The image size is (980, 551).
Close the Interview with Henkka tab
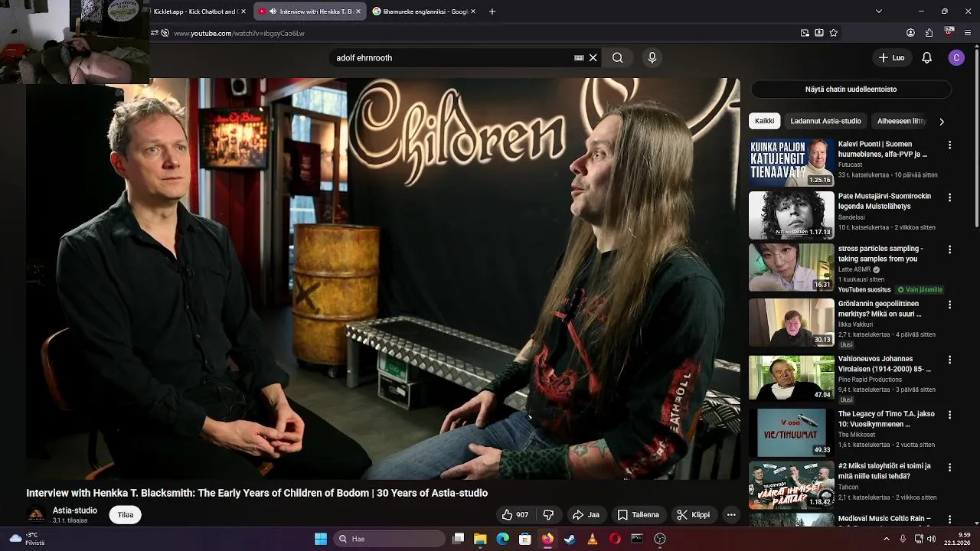coord(358,11)
